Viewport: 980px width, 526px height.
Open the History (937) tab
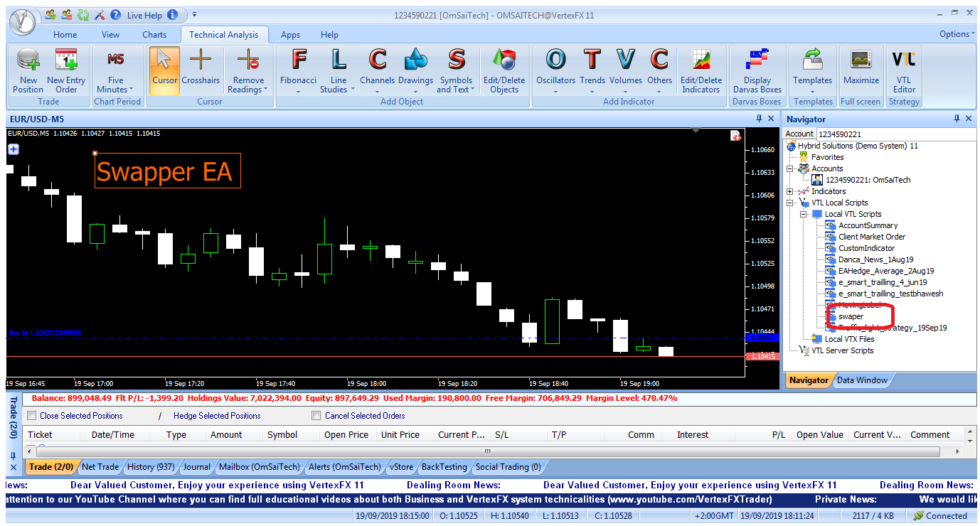coord(150,467)
